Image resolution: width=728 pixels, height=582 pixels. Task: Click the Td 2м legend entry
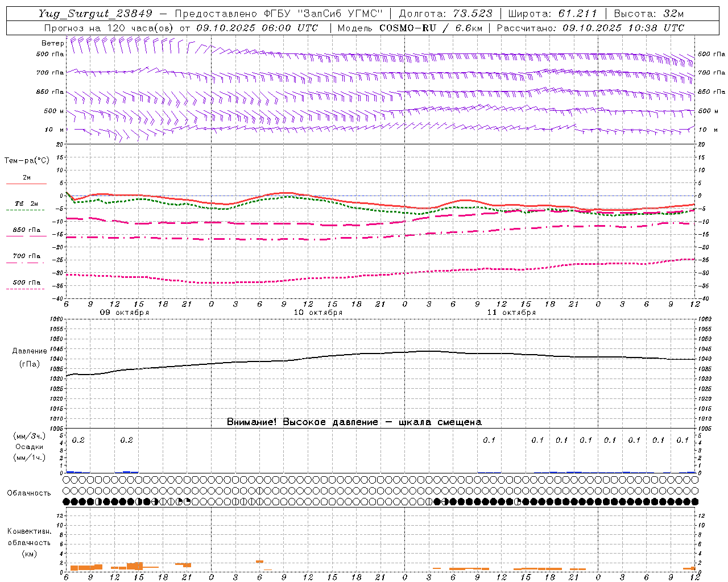point(27,203)
